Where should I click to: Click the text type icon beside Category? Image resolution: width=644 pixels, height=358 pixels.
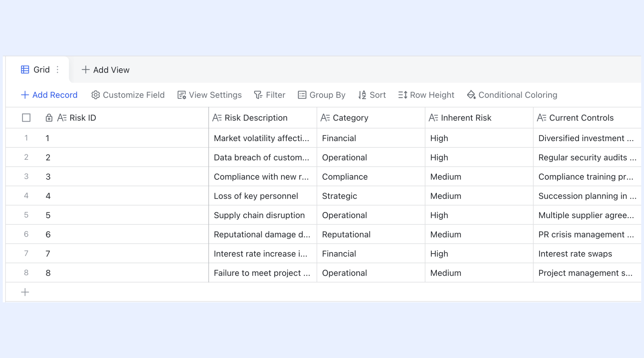coord(325,118)
